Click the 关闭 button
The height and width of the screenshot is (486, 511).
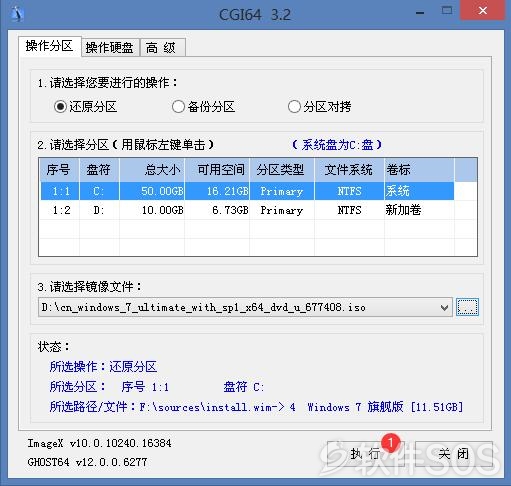454,454
